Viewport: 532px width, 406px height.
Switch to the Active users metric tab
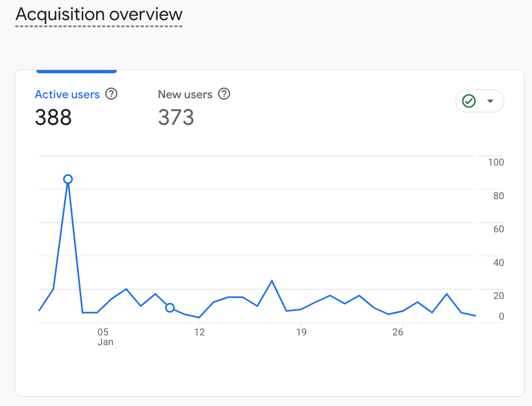coord(67,94)
